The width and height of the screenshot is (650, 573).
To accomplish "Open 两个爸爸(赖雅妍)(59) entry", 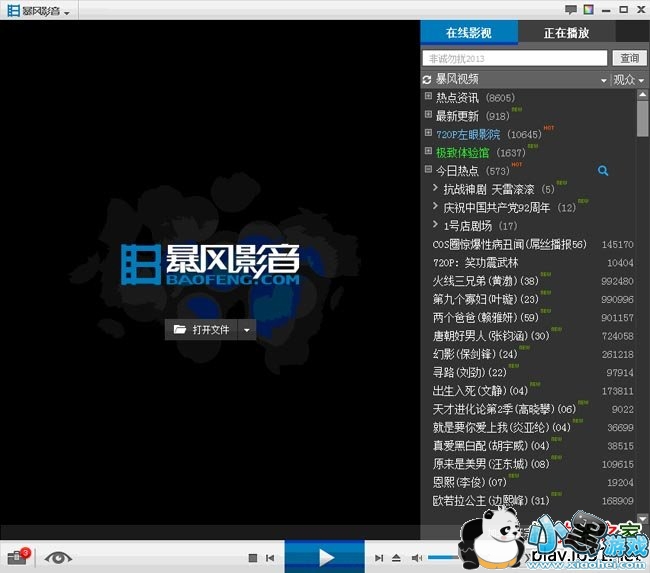I will 532,318.
